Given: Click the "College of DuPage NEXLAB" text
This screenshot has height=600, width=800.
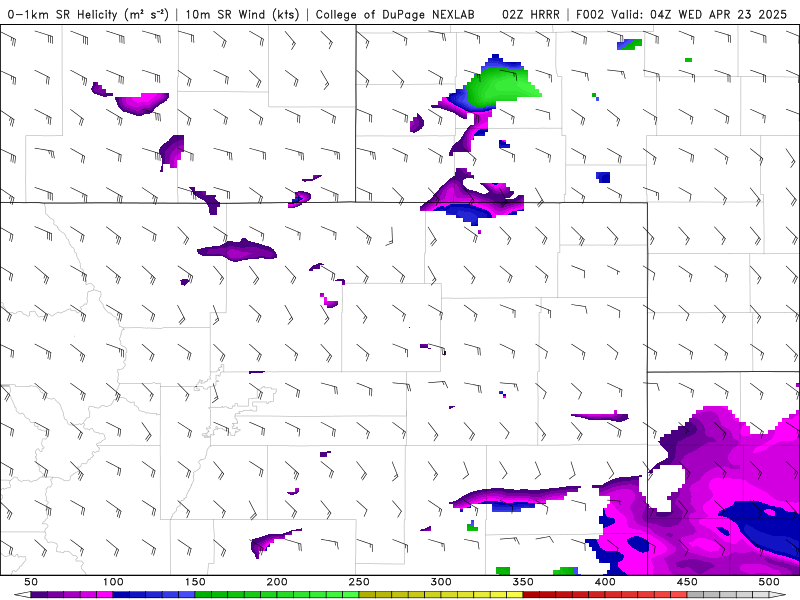Looking at the screenshot, I should (x=395, y=15).
